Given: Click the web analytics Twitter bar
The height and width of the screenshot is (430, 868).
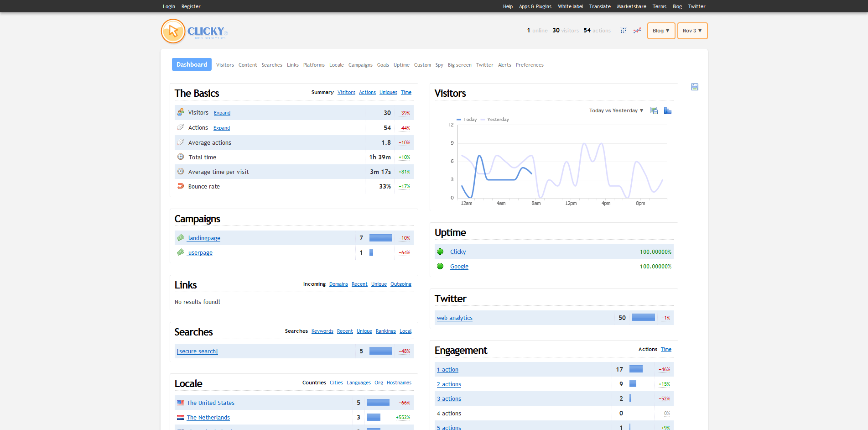Looking at the screenshot, I should (x=643, y=318).
